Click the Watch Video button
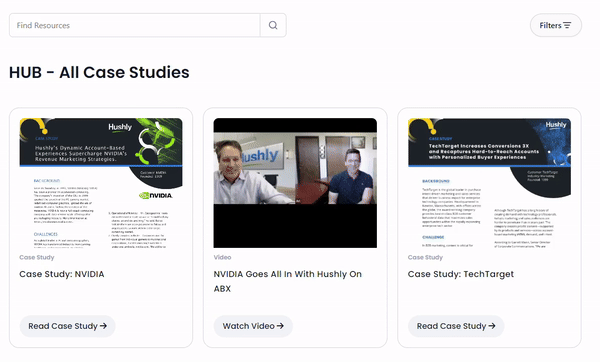 (253, 326)
